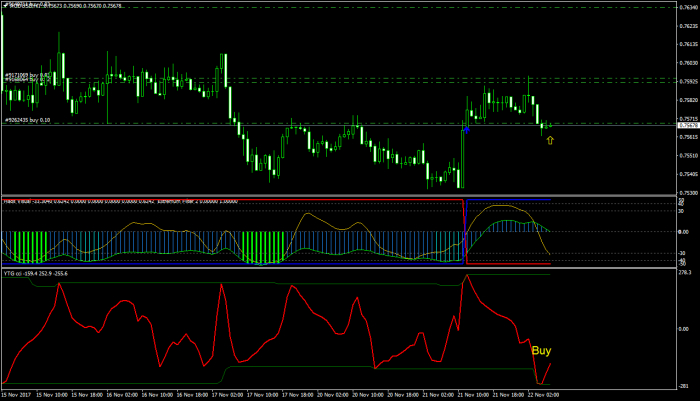The image size is (700, 401).
Task: Click the 278.3 level on CCI scale
Action: click(x=684, y=272)
